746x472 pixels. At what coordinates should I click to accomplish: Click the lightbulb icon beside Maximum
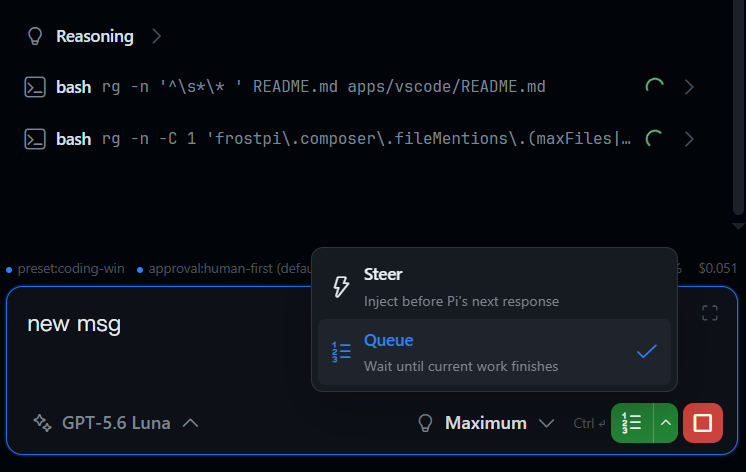(x=425, y=423)
